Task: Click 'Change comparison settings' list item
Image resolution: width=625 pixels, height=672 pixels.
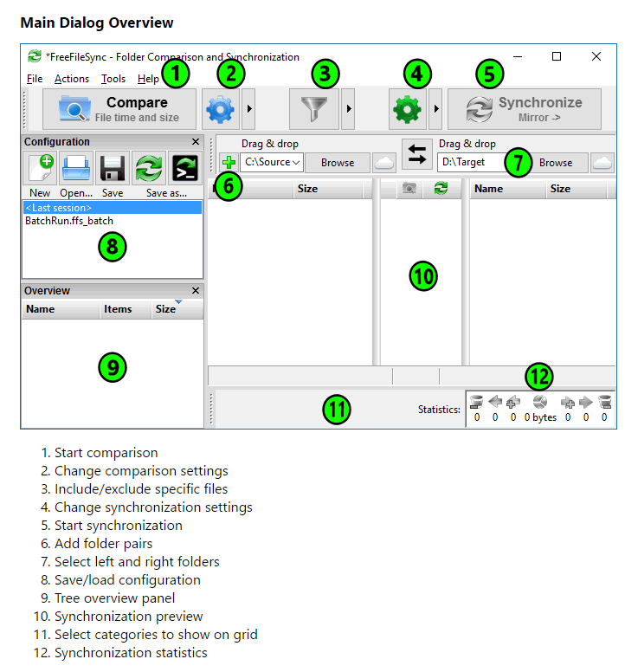Action: (x=141, y=471)
